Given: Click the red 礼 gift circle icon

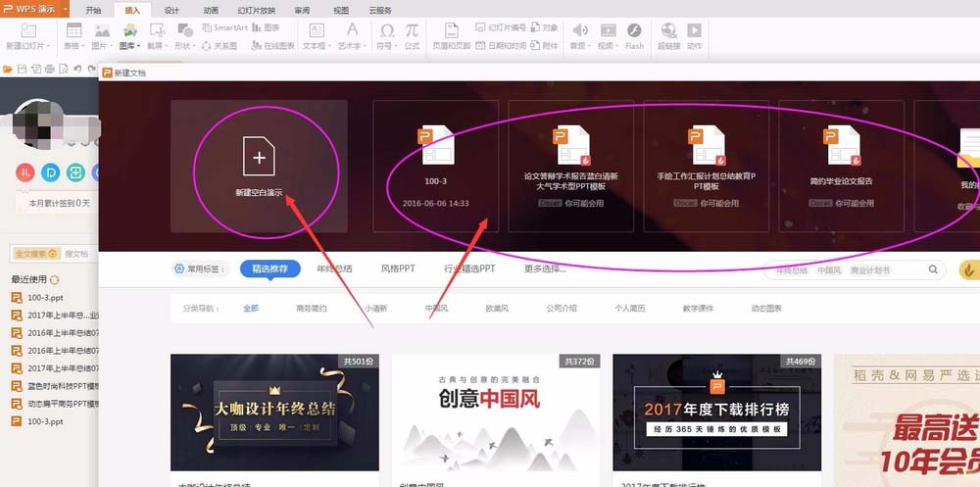Looking at the screenshot, I should click(25, 172).
